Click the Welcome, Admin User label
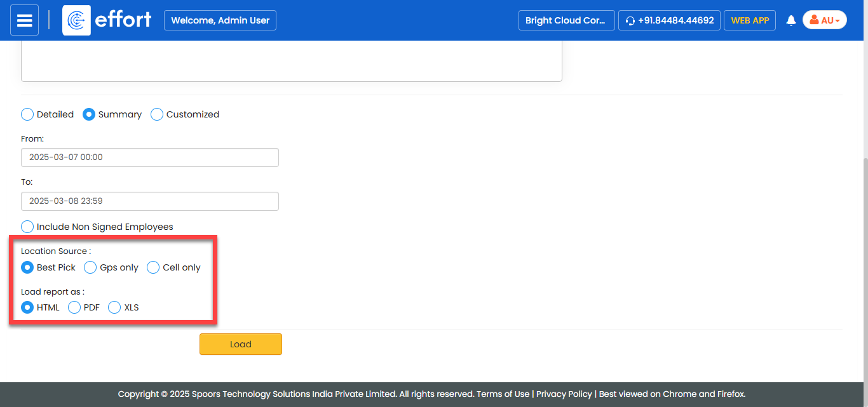This screenshot has width=868, height=407. (220, 20)
